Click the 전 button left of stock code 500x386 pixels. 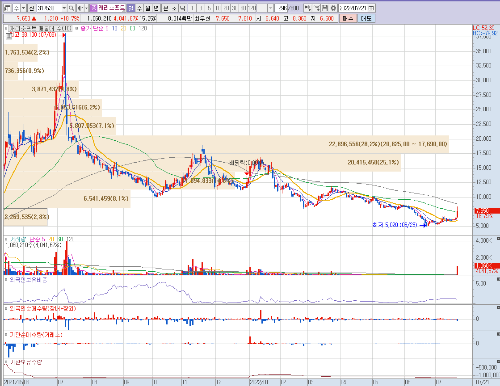(31, 8)
